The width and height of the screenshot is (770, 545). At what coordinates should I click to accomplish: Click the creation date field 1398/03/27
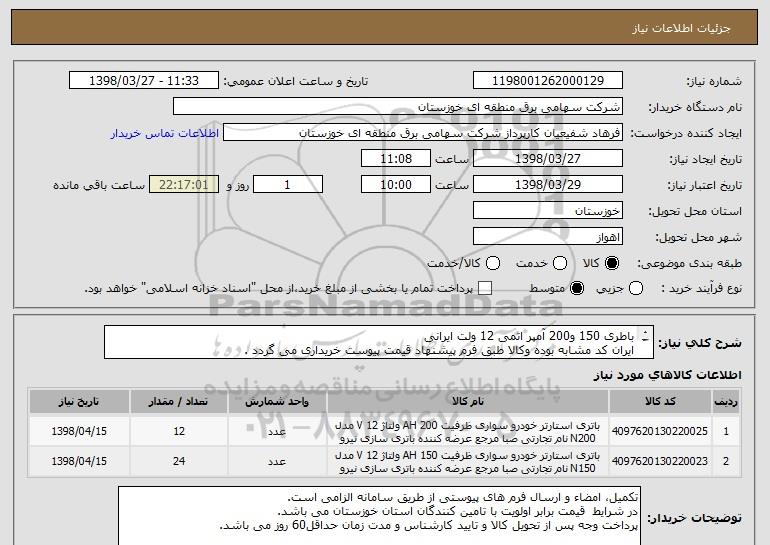(548, 159)
